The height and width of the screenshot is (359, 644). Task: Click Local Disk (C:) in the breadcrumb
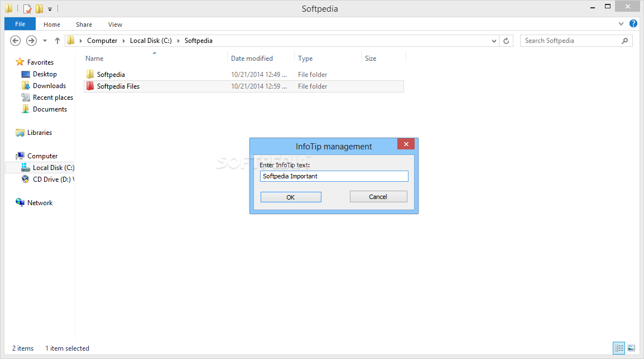point(151,41)
